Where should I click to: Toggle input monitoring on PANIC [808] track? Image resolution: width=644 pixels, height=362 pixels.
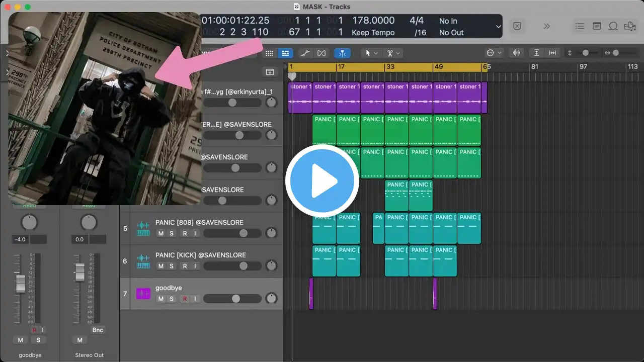point(195,233)
